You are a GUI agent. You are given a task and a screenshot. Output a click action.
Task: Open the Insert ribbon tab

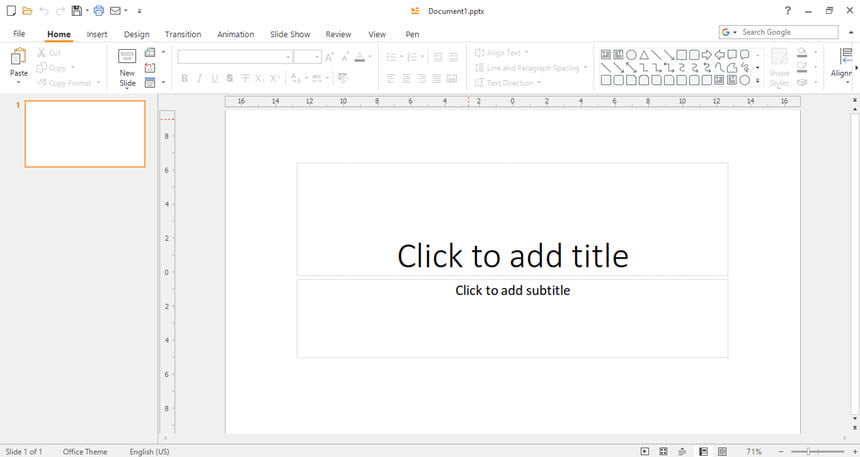click(x=97, y=34)
